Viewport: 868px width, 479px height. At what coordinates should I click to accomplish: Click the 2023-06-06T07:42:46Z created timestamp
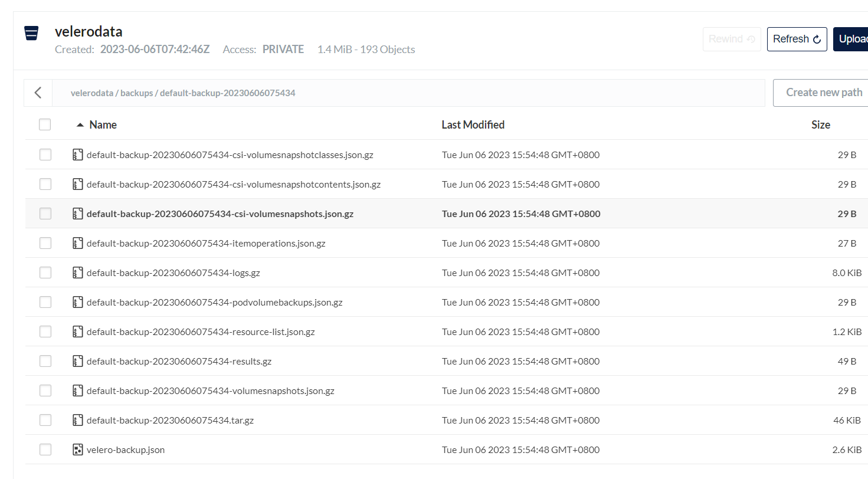[155, 50]
